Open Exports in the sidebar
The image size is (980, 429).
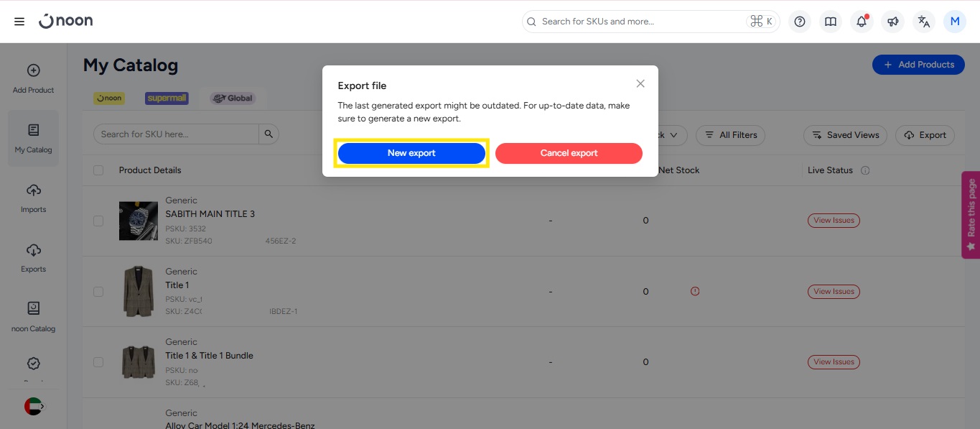click(x=33, y=257)
